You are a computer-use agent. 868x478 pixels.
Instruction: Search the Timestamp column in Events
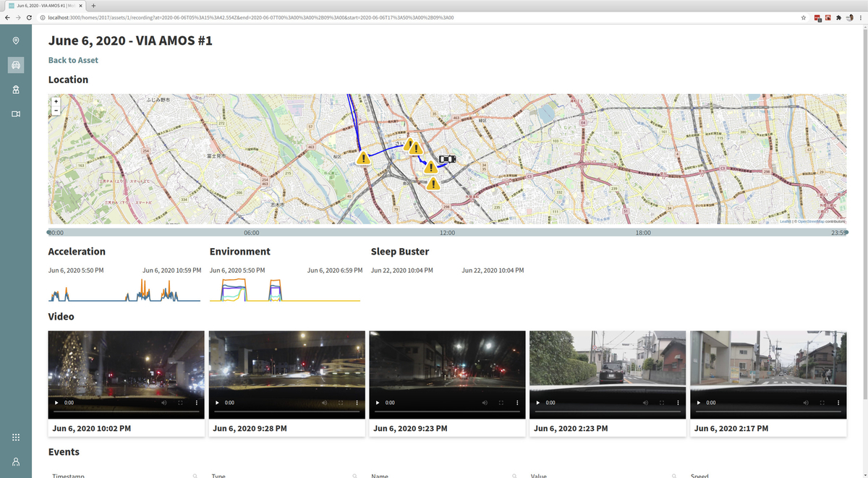tap(195, 476)
